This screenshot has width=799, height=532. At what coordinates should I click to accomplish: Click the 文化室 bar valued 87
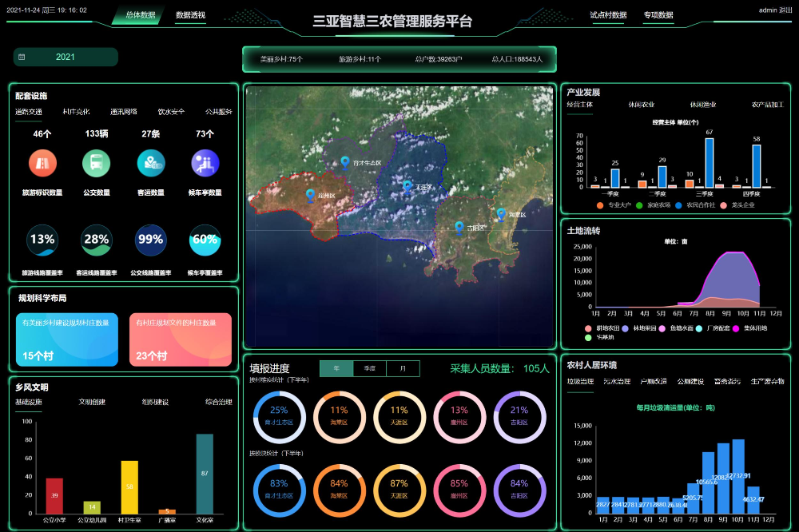coord(205,474)
